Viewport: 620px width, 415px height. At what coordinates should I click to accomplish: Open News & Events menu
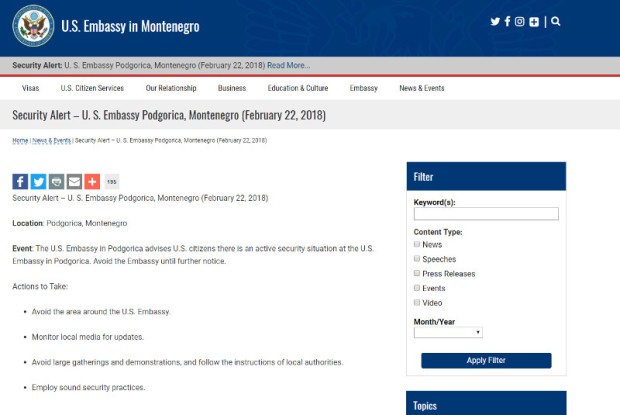coord(422,88)
